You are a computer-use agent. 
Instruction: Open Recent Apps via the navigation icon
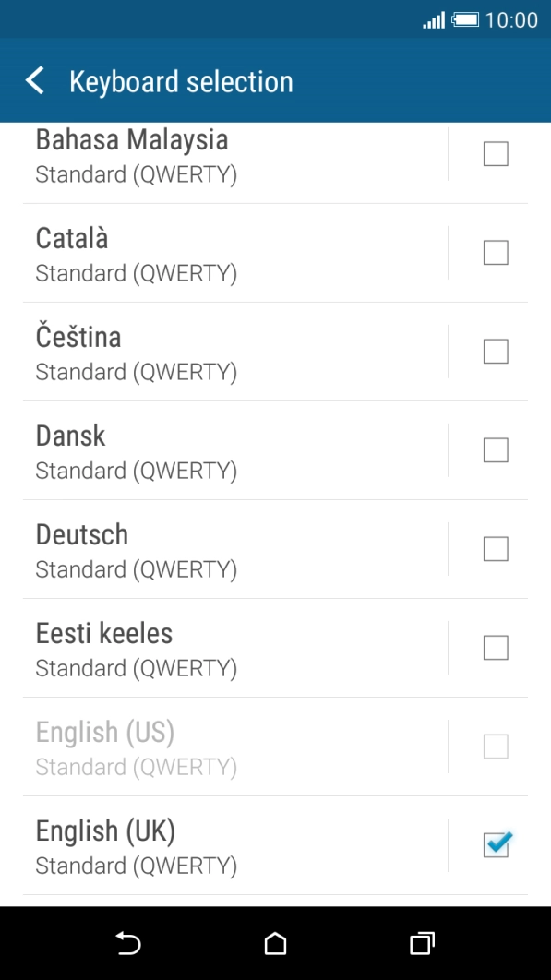click(x=421, y=944)
